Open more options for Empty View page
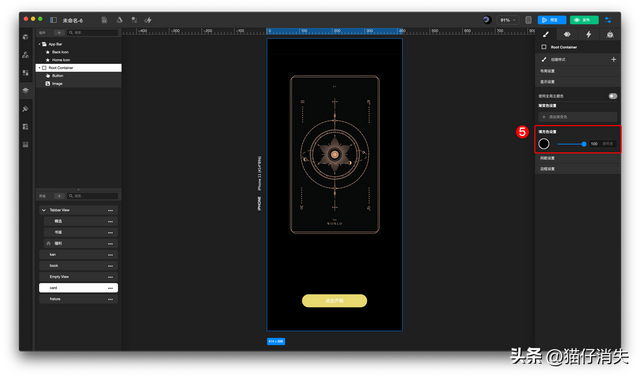Image resolution: width=640 pixels, height=376 pixels. pyautogui.click(x=110, y=277)
